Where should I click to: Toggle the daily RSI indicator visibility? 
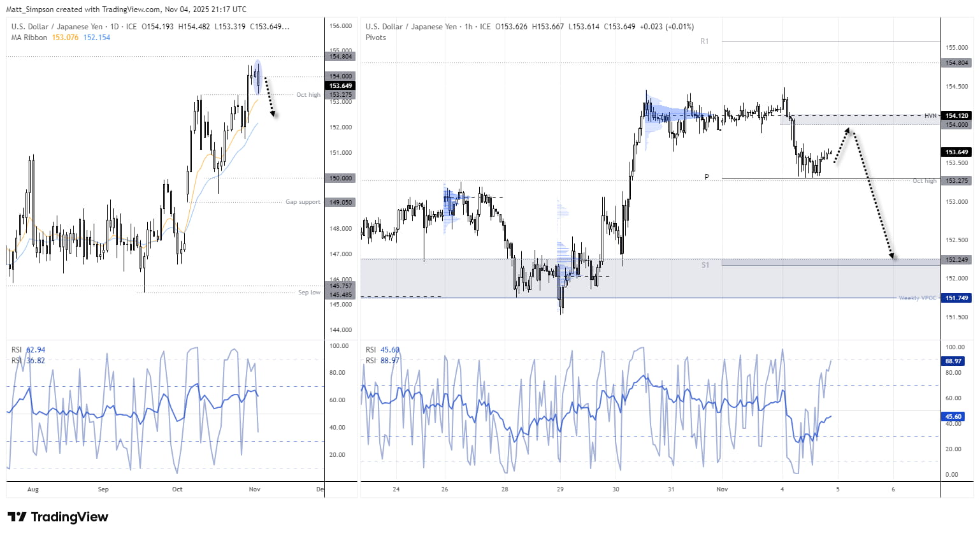pos(17,349)
